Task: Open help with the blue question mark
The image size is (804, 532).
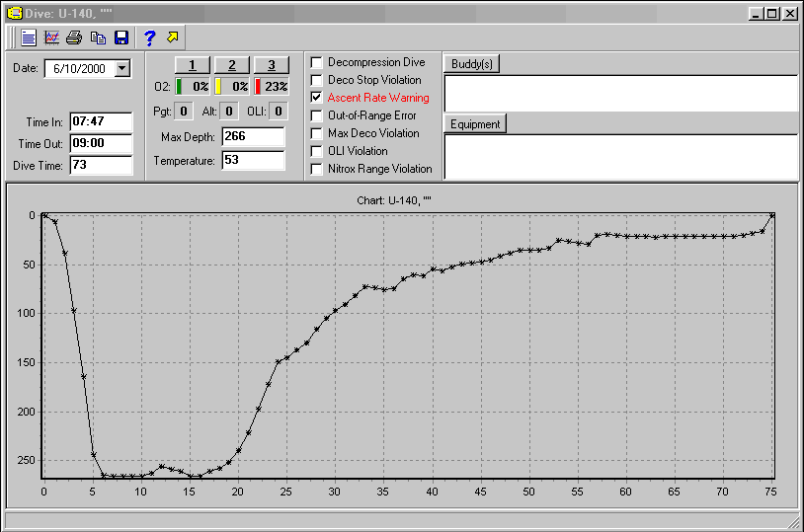Action: [x=149, y=38]
